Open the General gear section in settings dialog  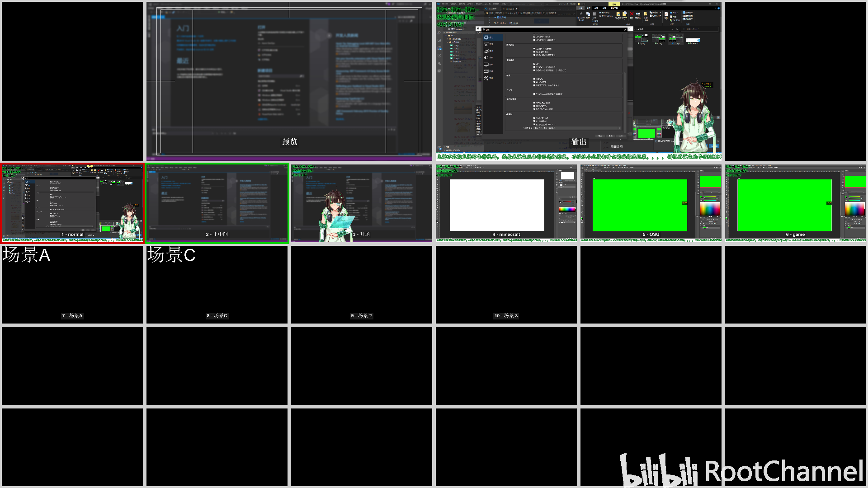pyautogui.click(x=486, y=37)
